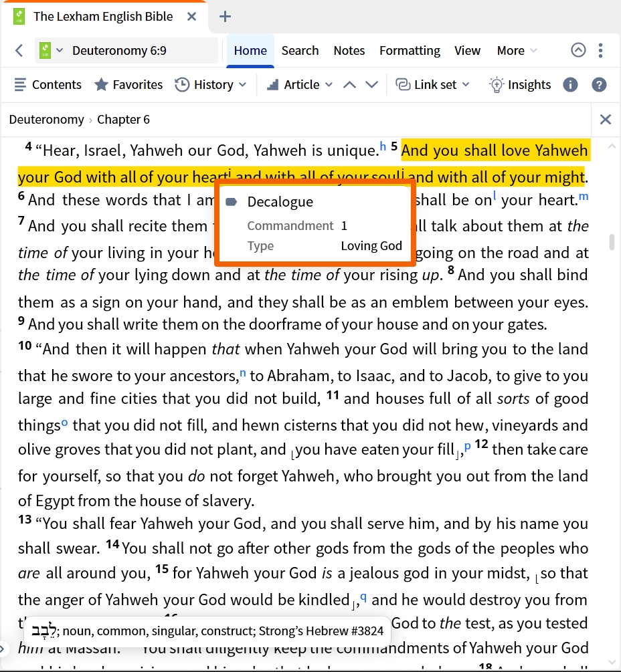Click the Deuteronomy breadcrumb link
Screen dimensions: 621x672
[46, 120]
